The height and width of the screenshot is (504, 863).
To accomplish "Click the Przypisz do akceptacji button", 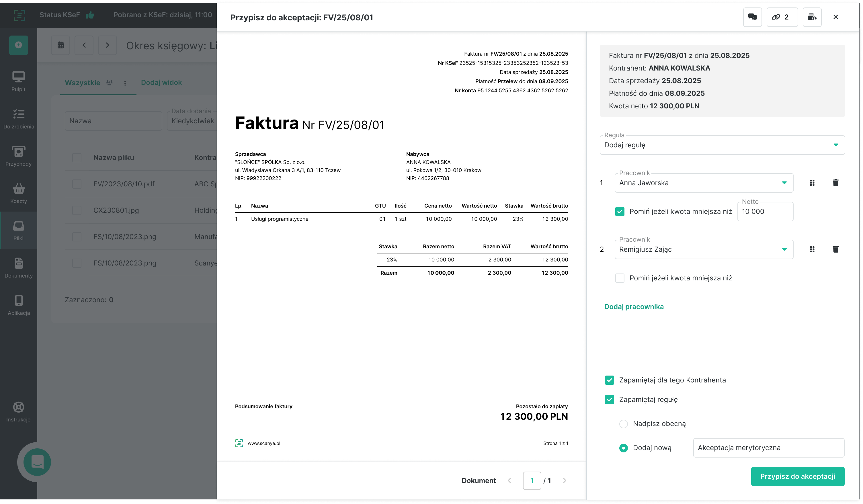I will click(797, 476).
